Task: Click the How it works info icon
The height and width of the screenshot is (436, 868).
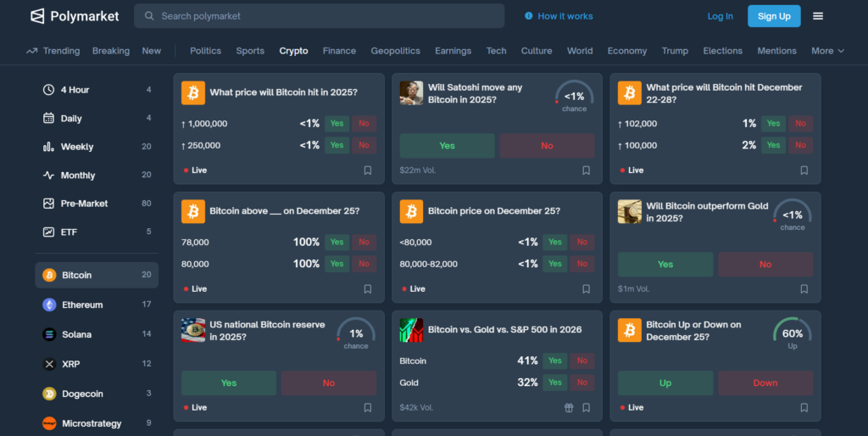Action: tap(529, 16)
